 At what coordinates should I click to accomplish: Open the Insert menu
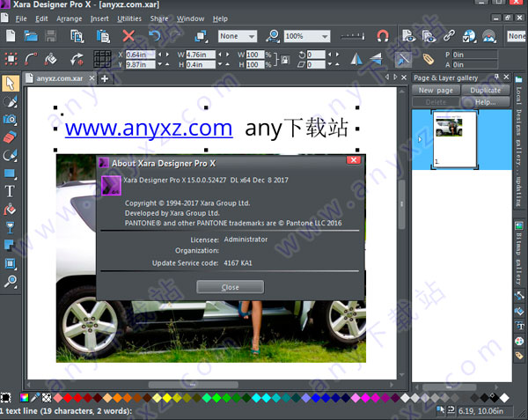[99, 18]
